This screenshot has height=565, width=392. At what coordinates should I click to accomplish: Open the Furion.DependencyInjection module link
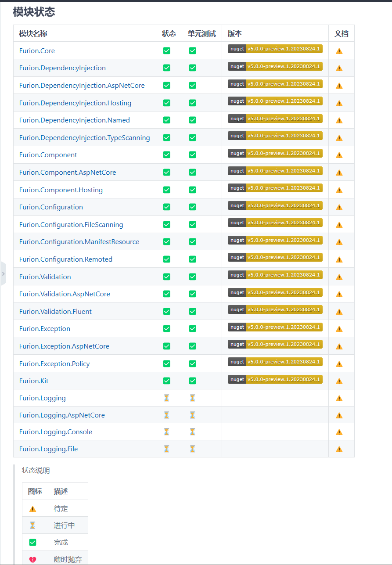[x=62, y=68]
